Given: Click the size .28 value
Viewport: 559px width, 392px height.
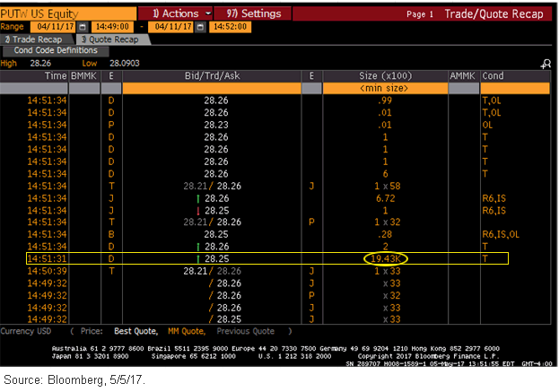Looking at the screenshot, I should pos(384,234).
